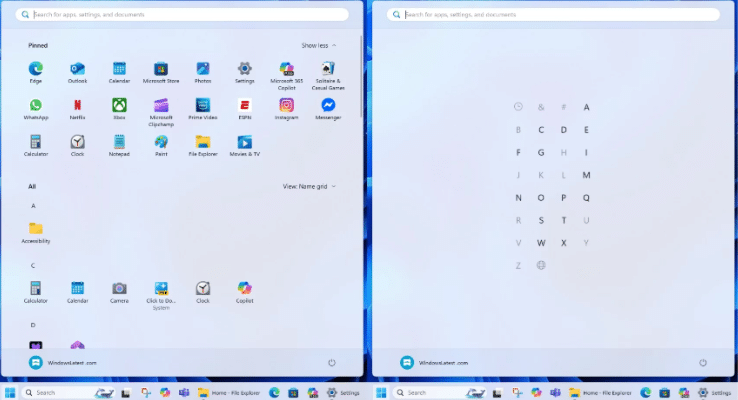Screen dimensions: 738x400
Task: Launch Solitaire & Casual Games
Action: [328, 76]
